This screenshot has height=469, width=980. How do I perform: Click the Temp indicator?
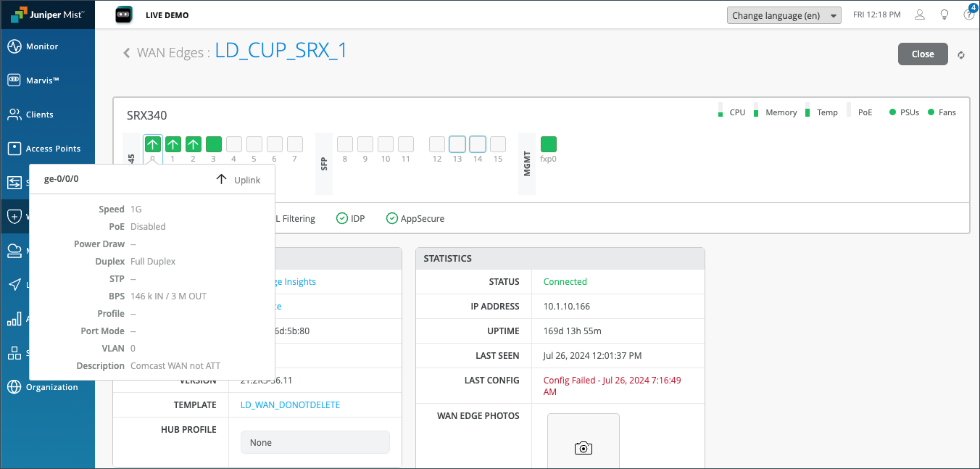(821, 112)
